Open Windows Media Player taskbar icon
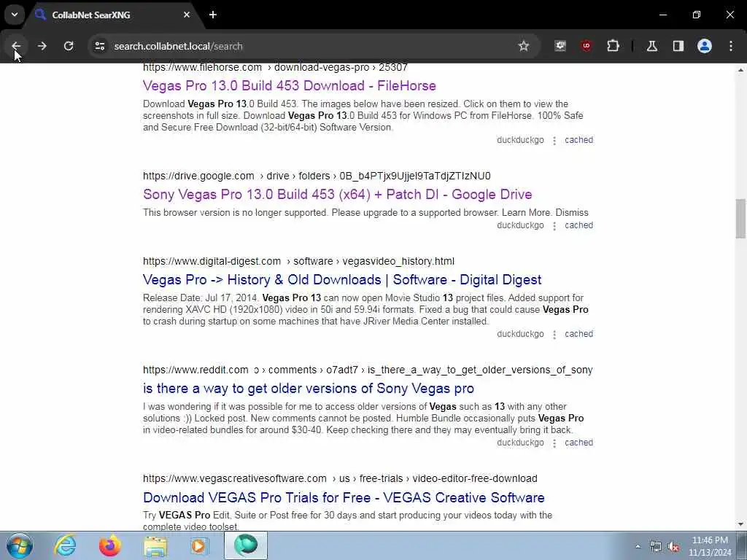The image size is (747, 560). [x=199, y=545]
